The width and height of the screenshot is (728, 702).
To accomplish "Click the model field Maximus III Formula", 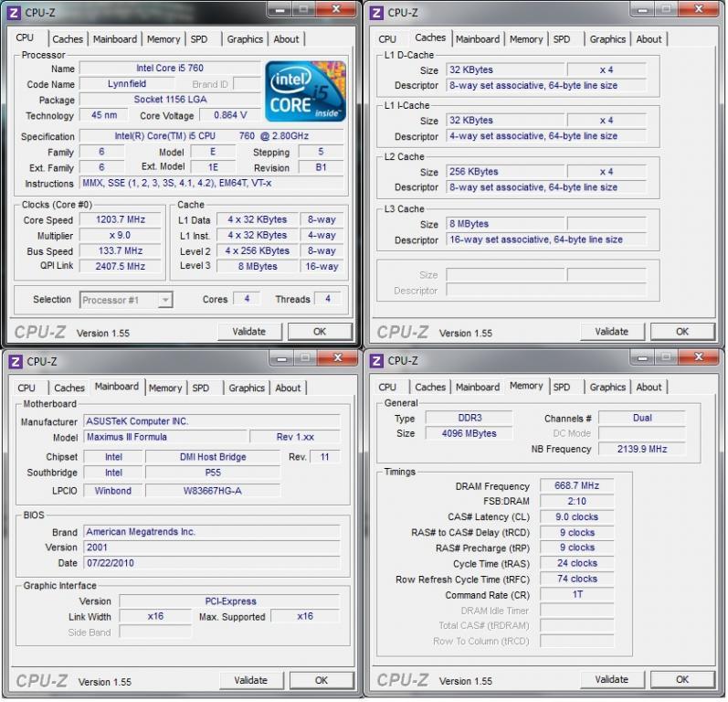I will (165, 437).
